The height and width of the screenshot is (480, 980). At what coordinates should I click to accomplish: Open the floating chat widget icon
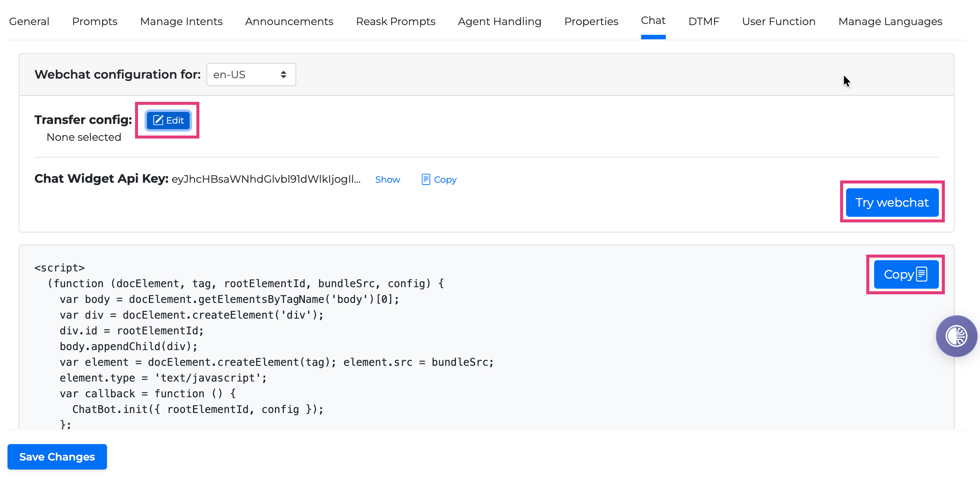956,335
